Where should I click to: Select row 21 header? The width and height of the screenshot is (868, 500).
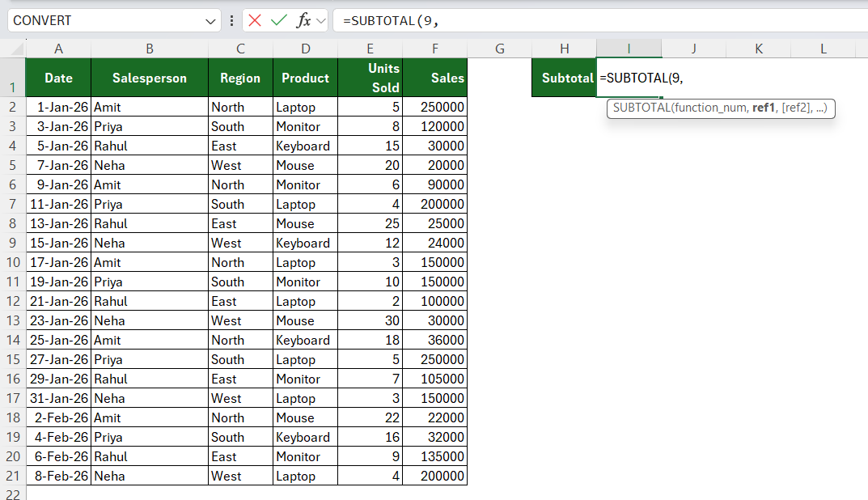point(13,477)
